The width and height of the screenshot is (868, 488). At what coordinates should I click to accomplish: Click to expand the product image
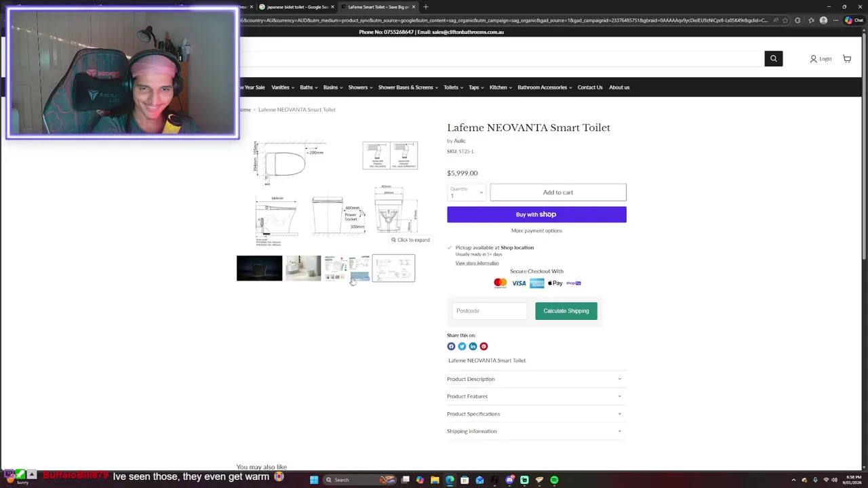410,240
